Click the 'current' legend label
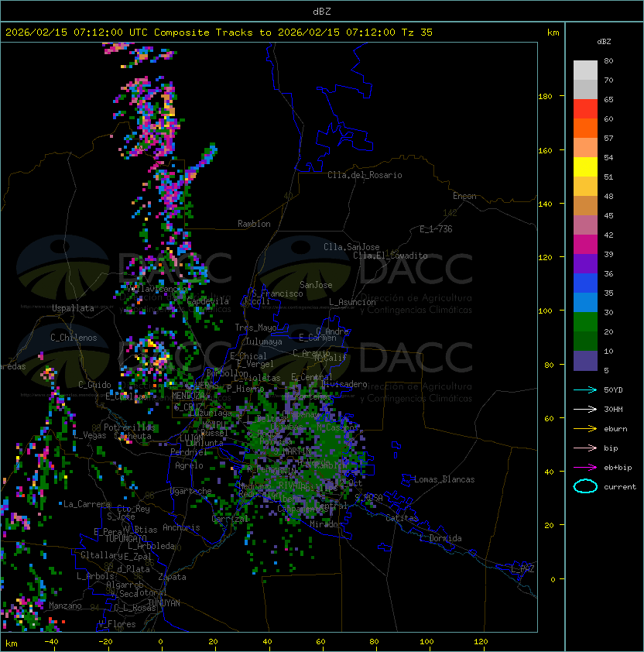 [620, 487]
